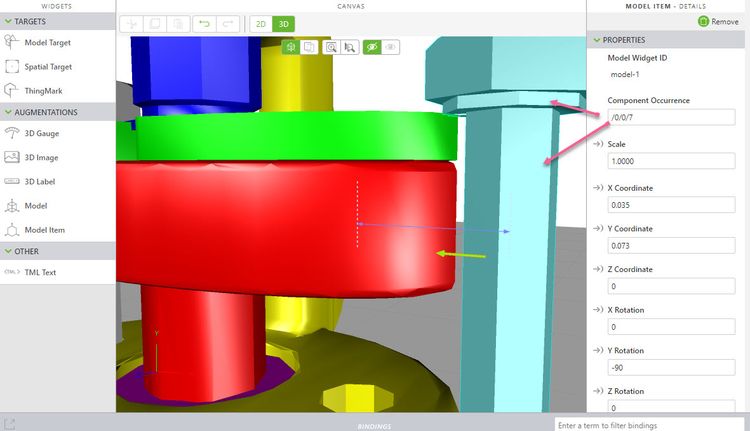Image resolution: width=750 pixels, height=431 pixels.
Task: Switch canvas to 3D view
Action: pyautogui.click(x=284, y=24)
